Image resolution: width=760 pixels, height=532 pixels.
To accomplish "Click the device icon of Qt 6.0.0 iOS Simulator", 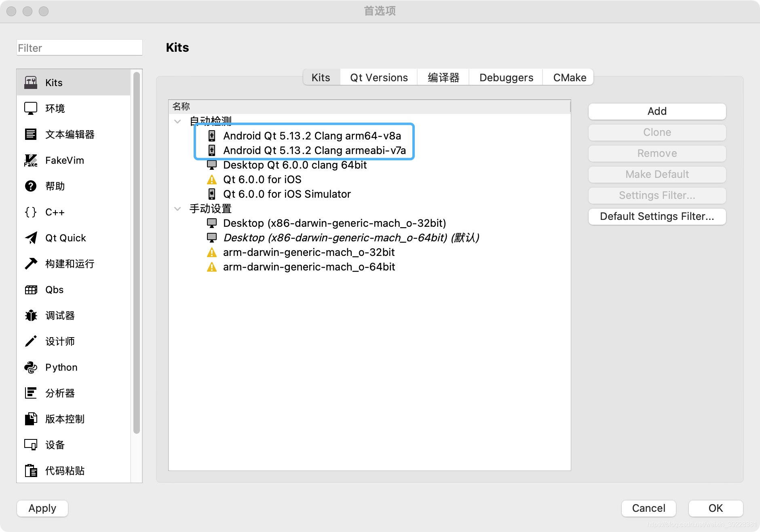I will coord(211,194).
